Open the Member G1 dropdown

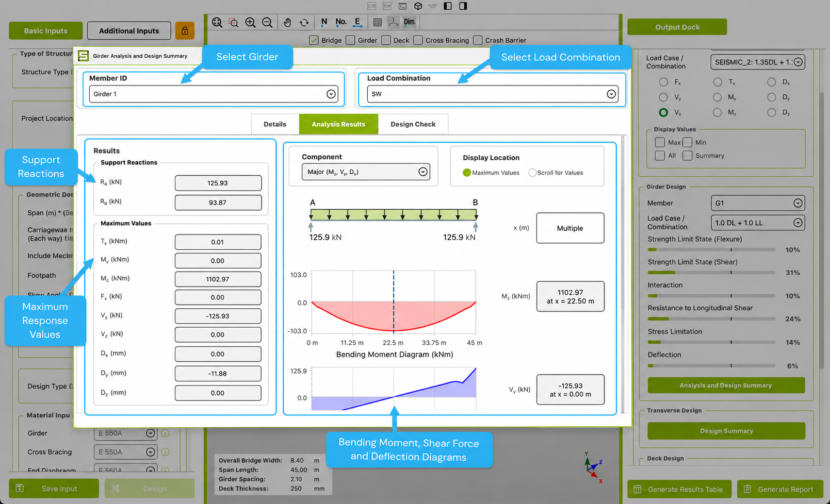(x=757, y=203)
